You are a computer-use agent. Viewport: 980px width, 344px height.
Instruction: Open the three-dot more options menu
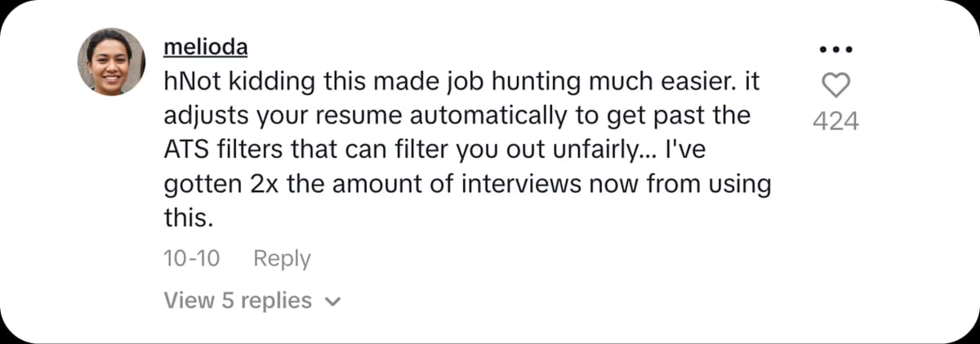pos(835,49)
